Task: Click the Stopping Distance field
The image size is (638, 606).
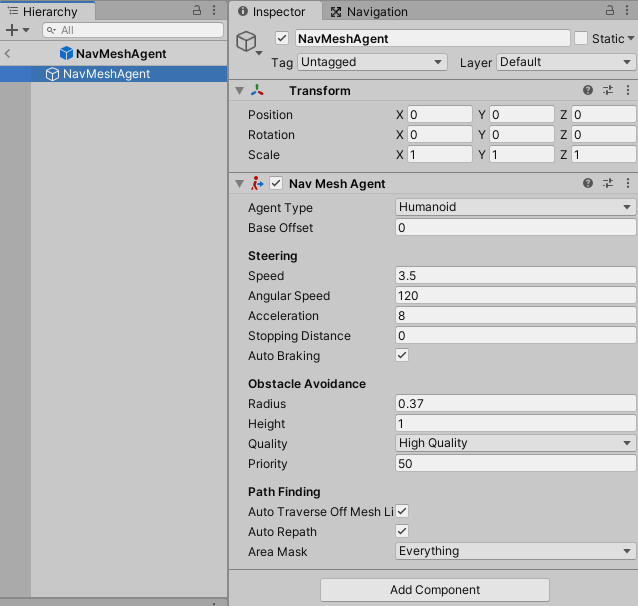Action: [x=516, y=335]
